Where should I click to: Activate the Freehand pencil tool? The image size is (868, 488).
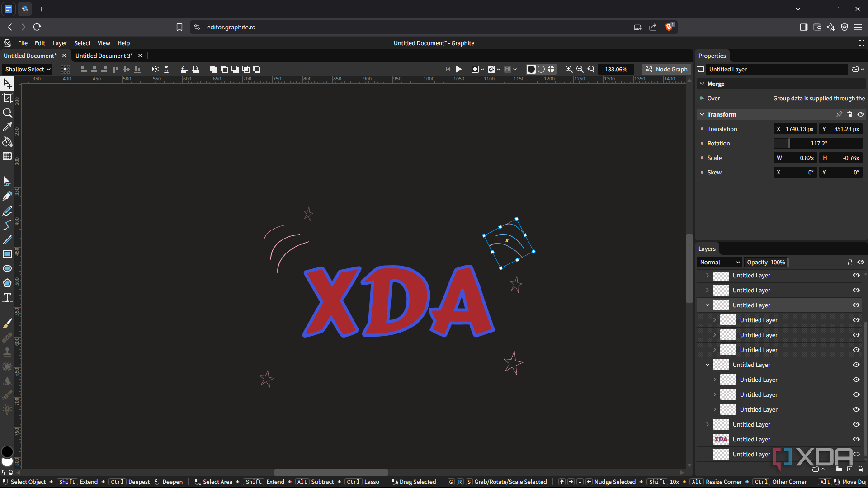[x=7, y=211]
